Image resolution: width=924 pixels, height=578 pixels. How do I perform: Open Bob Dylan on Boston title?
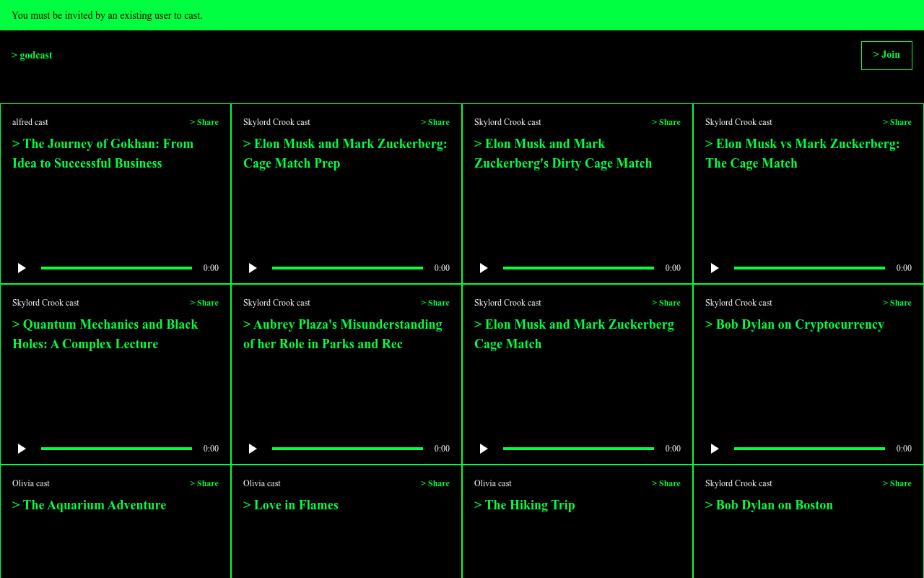tap(770, 505)
